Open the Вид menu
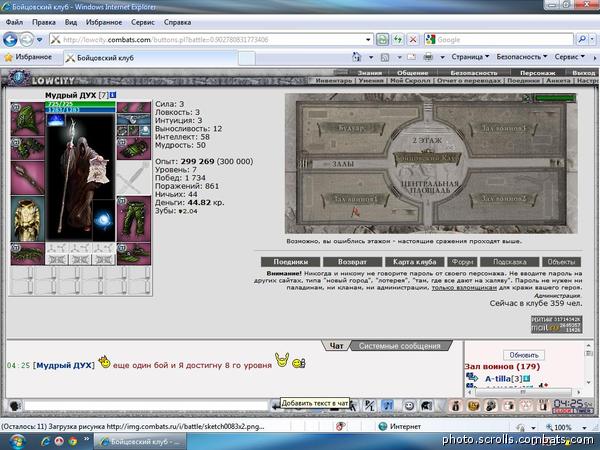Viewport: 600px width, 450px height. 71,22
